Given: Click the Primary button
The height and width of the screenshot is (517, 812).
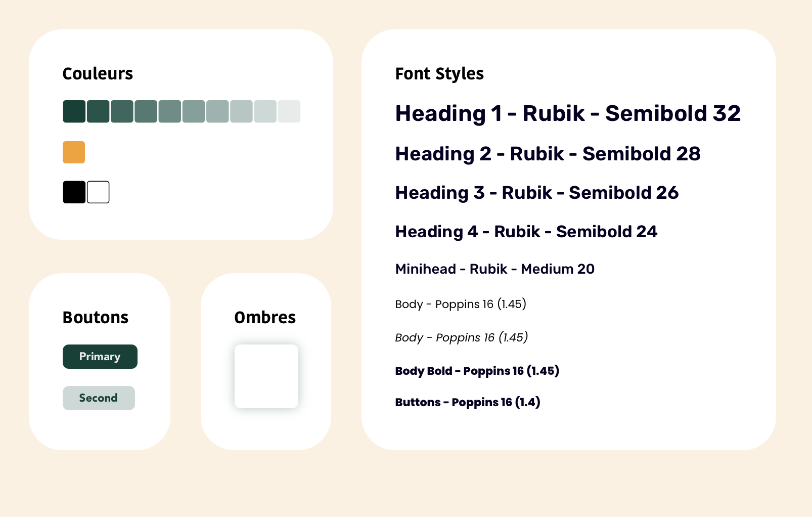Looking at the screenshot, I should (x=100, y=357).
